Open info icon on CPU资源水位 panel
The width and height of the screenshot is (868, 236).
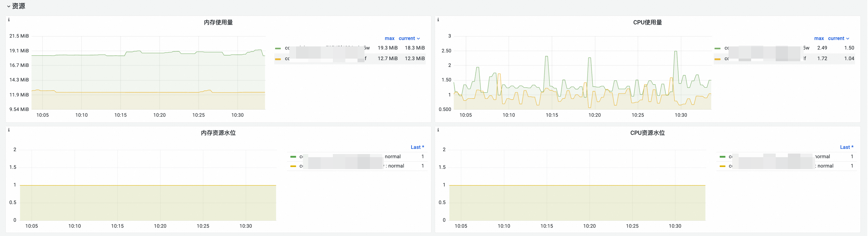pyautogui.click(x=438, y=130)
